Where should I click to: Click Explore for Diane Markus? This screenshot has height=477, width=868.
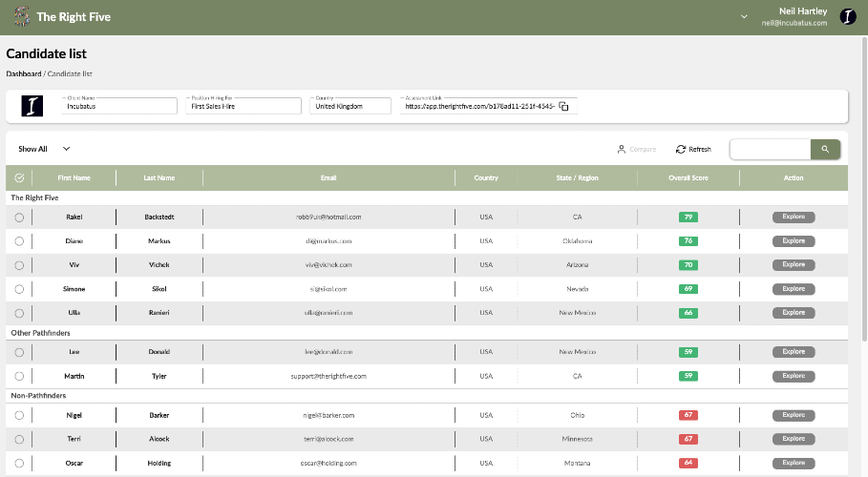tap(794, 241)
